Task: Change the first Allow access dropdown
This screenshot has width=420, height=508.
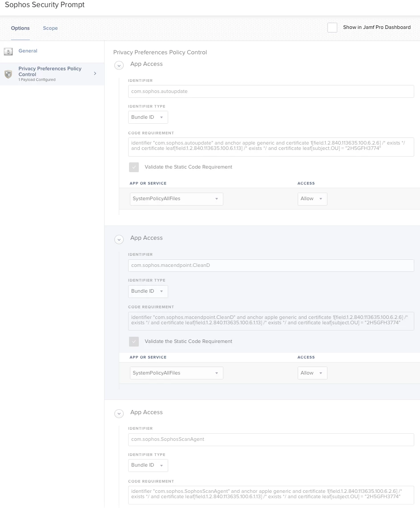Action: coord(312,199)
